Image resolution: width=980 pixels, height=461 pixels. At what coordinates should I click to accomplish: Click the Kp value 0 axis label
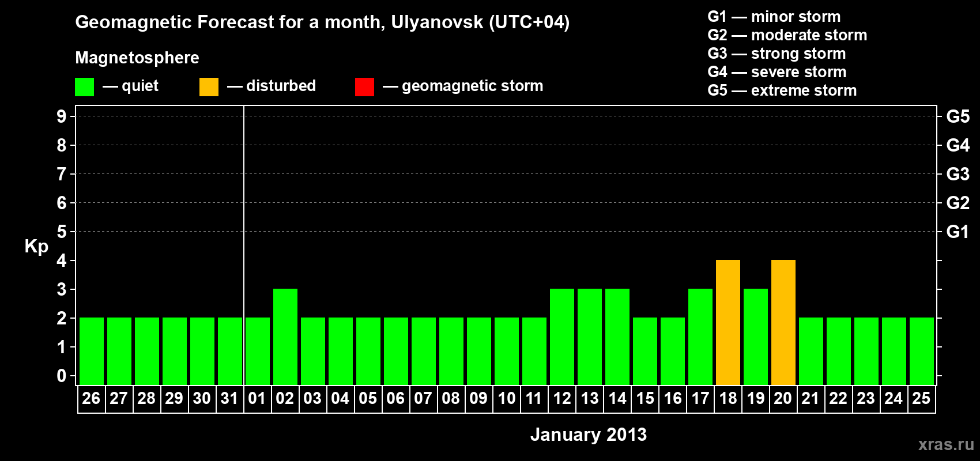(62, 376)
